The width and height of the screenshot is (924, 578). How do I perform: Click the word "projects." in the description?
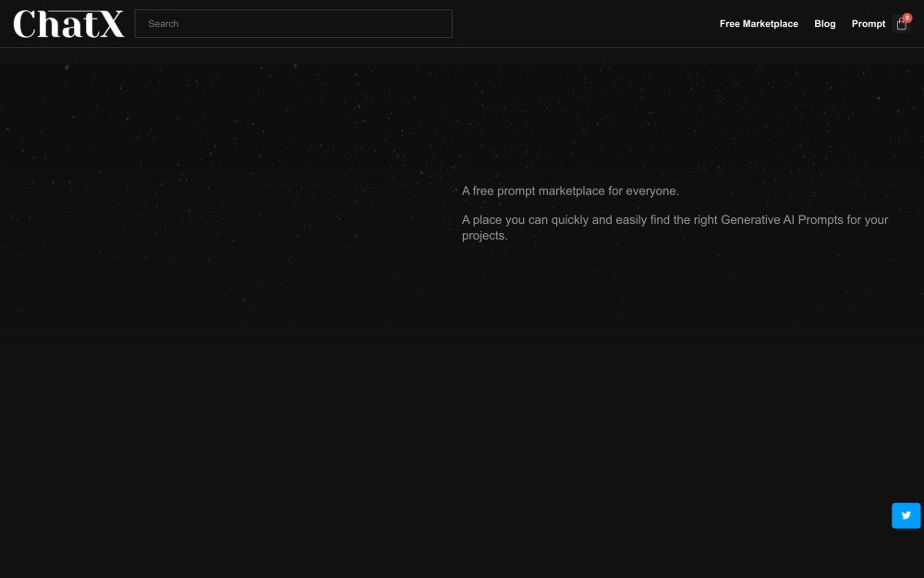pyautogui.click(x=484, y=236)
